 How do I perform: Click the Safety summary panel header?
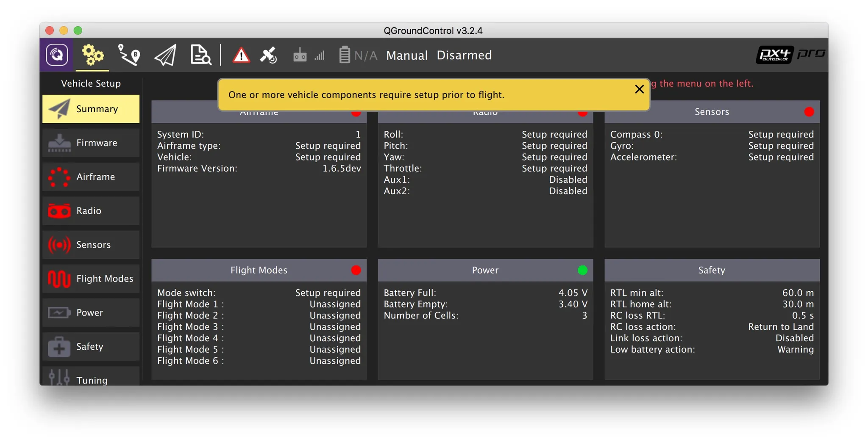click(711, 270)
